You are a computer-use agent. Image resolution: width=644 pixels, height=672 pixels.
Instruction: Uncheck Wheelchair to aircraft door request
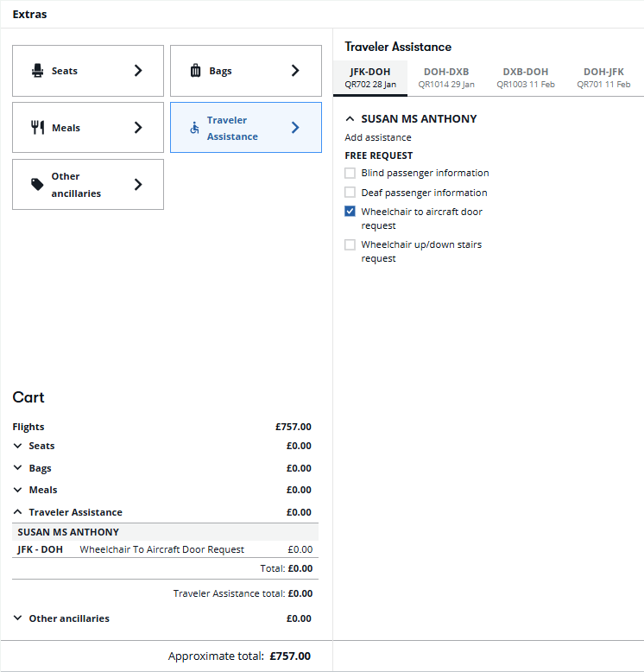pyautogui.click(x=350, y=212)
